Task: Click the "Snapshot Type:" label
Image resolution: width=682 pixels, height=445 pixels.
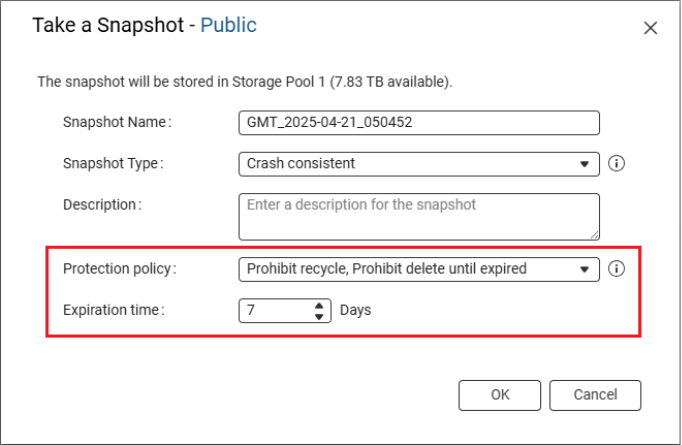Action: point(113,163)
